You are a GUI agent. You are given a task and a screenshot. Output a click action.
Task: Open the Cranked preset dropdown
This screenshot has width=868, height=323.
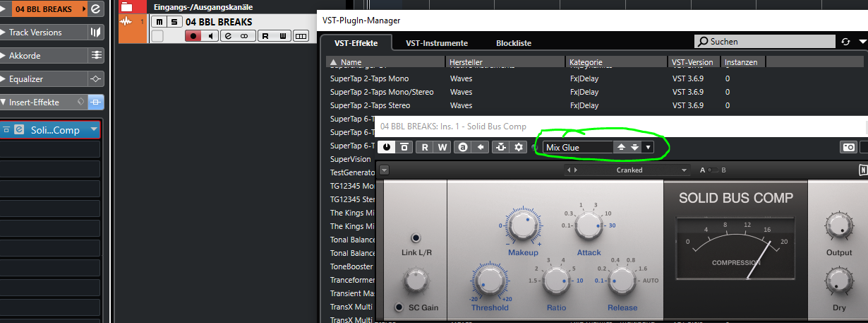683,170
